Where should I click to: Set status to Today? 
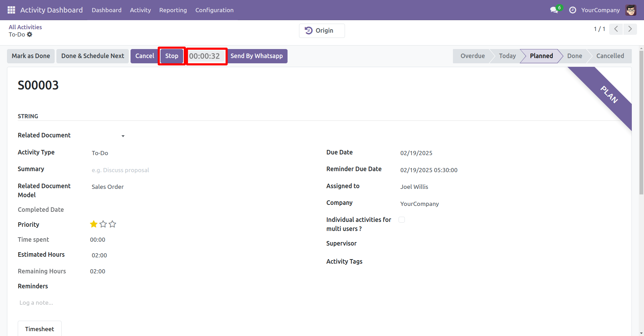[507, 56]
